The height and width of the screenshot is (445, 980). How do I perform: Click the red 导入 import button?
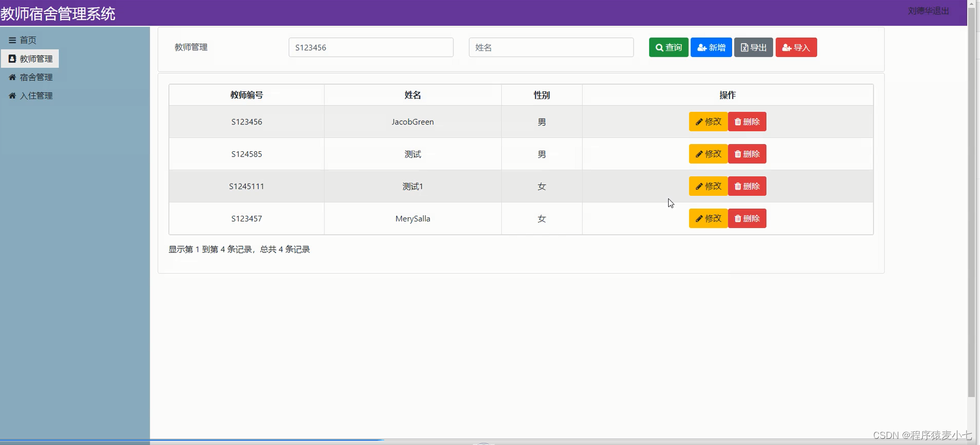click(x=796, y=47)
